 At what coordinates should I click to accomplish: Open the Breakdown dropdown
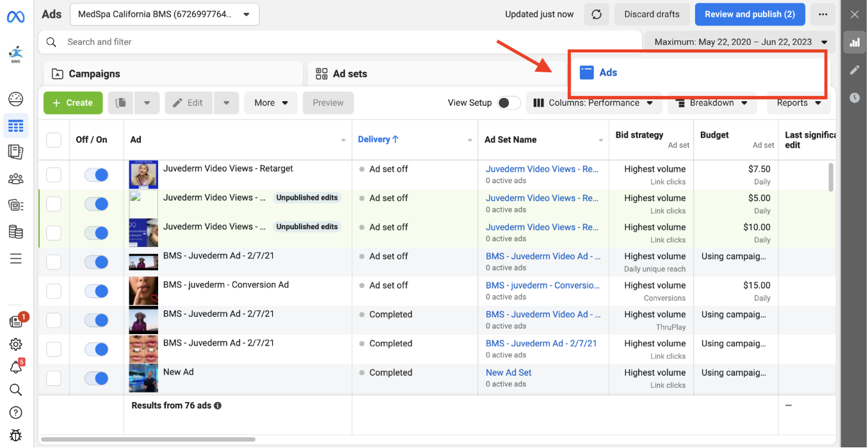click(712, 103)
